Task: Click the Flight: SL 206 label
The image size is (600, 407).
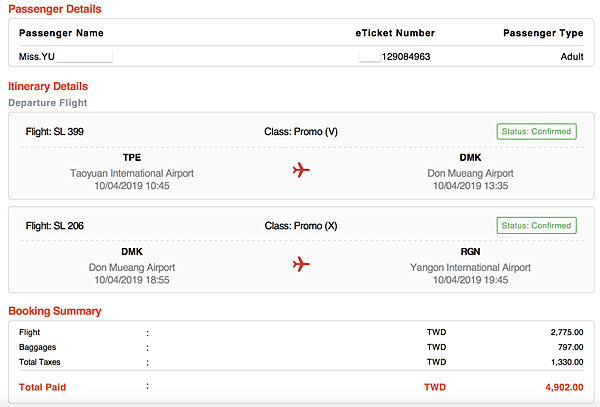Action: point(55,226)
